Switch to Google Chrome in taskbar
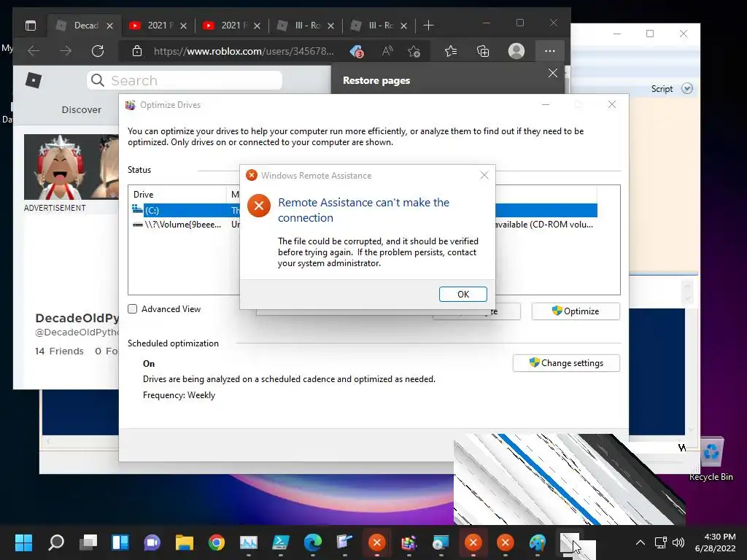747x560 pixels. (x=216, y=542)
